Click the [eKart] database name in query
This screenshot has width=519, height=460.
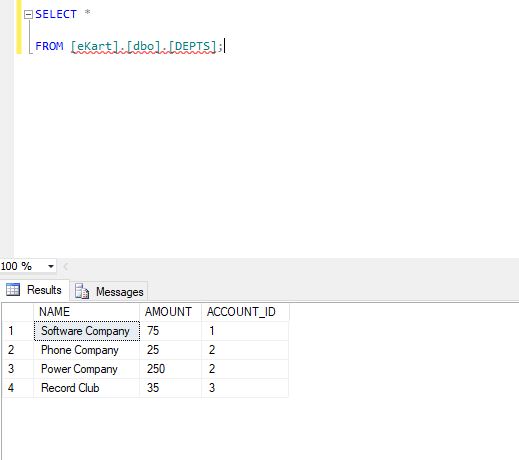pyautogui.click(x=95, y=46)
